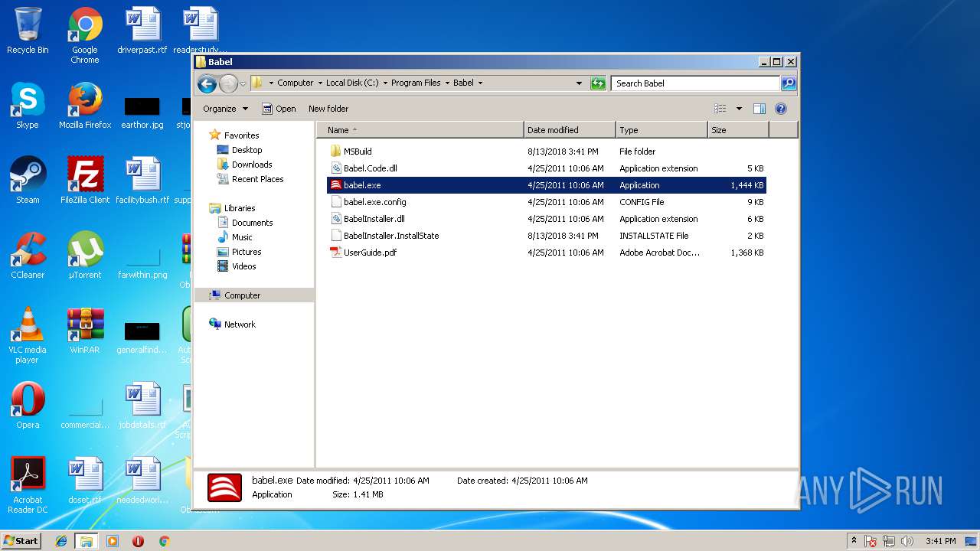Sort files by Name column
Screen dimensions: 980x551
click(420, 130)
